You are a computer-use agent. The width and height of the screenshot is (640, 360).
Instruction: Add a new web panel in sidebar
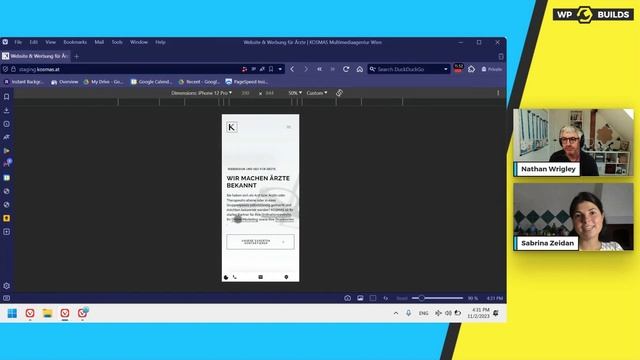(7, 231)
